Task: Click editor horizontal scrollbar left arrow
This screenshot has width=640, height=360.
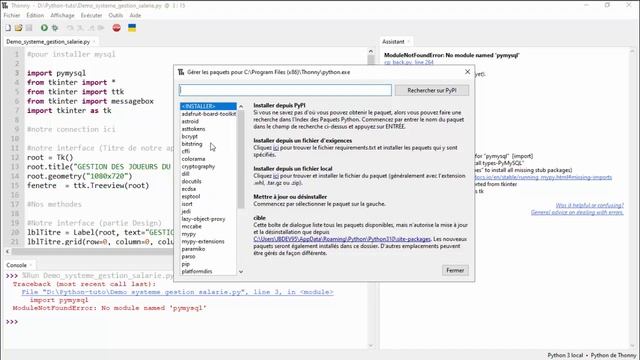Action: point(7,252)
